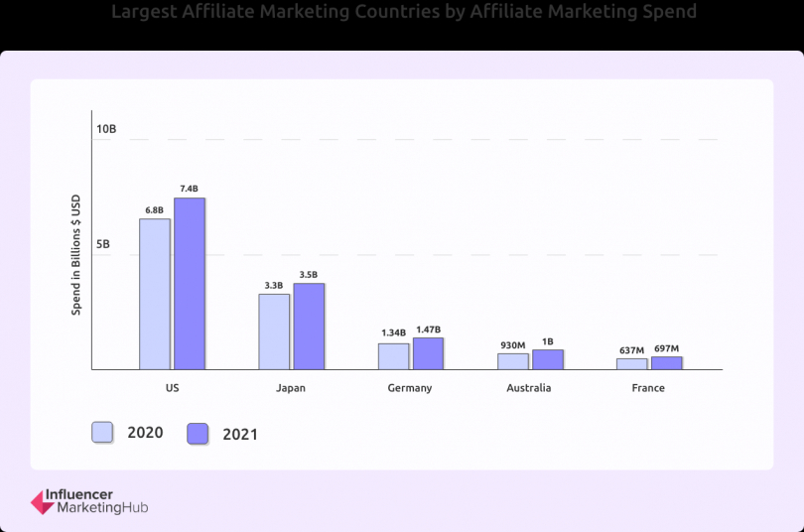804x532 pixels.
Task: Click the France axis label
Action: (x=648, y=388)
